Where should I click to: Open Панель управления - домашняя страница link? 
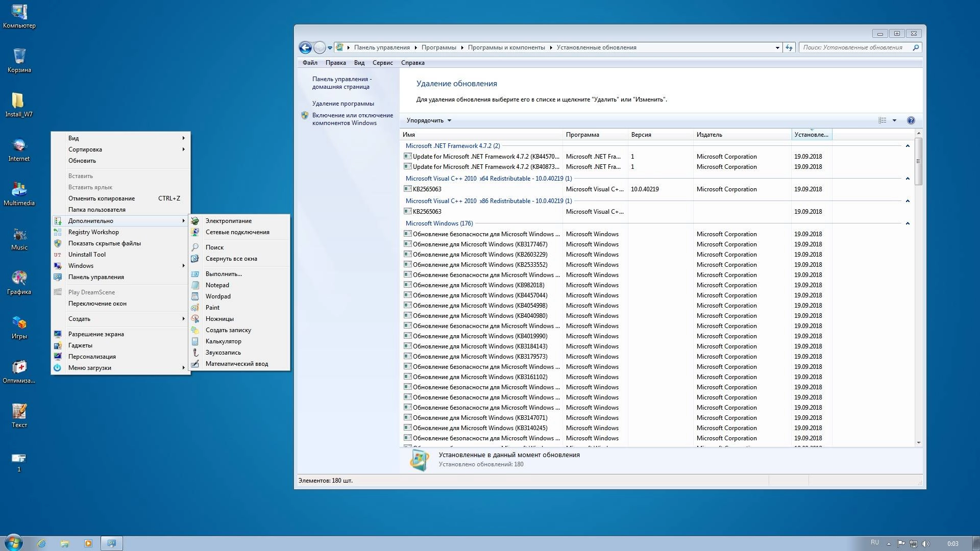click(342, 83)
